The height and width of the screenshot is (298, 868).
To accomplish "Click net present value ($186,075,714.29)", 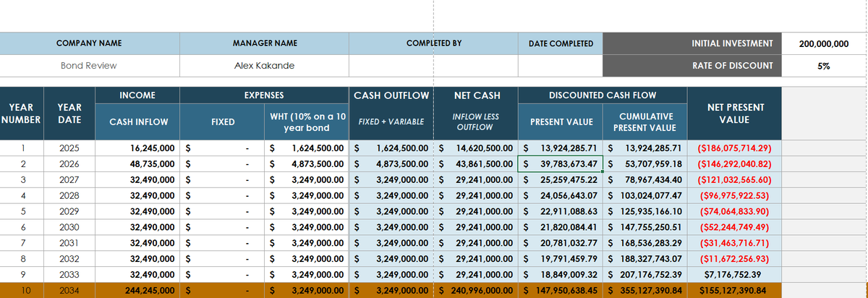I will (734, 148).
